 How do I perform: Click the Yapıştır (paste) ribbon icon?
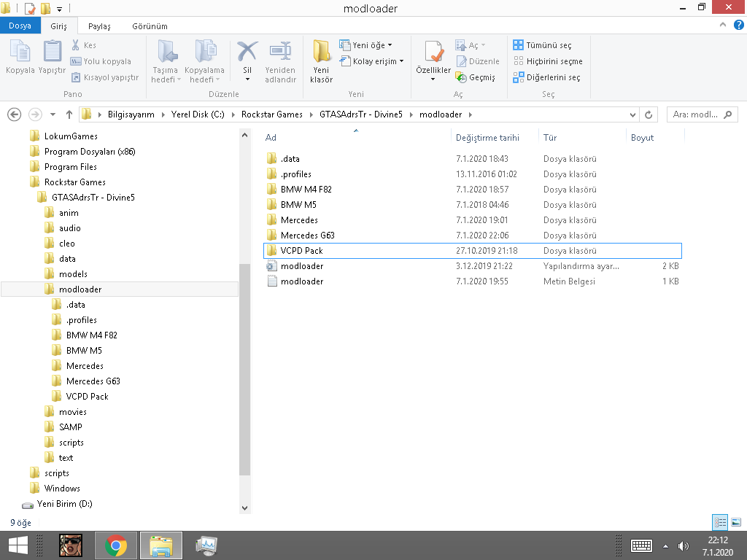(x=52, y=52)
